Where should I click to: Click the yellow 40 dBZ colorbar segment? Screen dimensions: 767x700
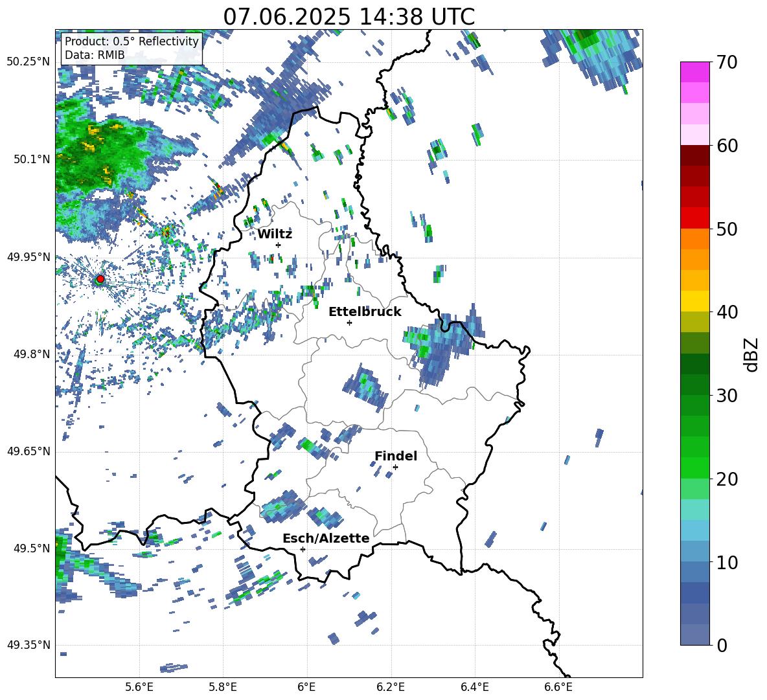coord(694,301)
